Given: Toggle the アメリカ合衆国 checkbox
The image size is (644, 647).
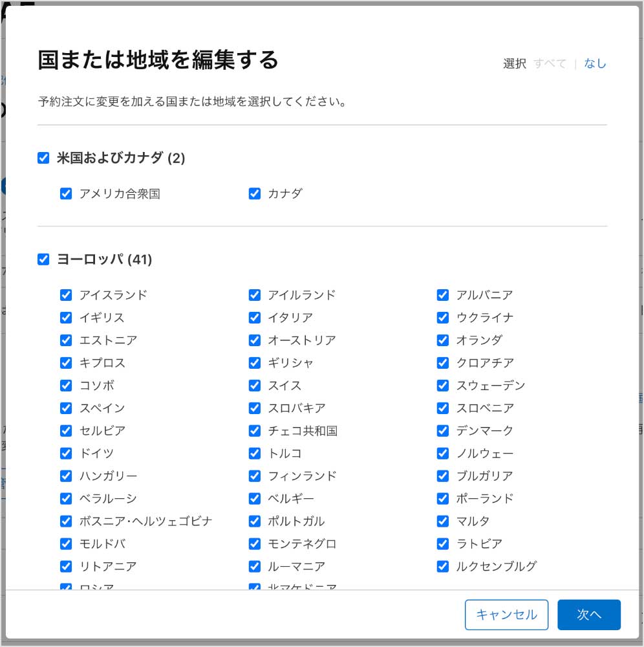Looking at the screenshot, I should pos(66,193).
